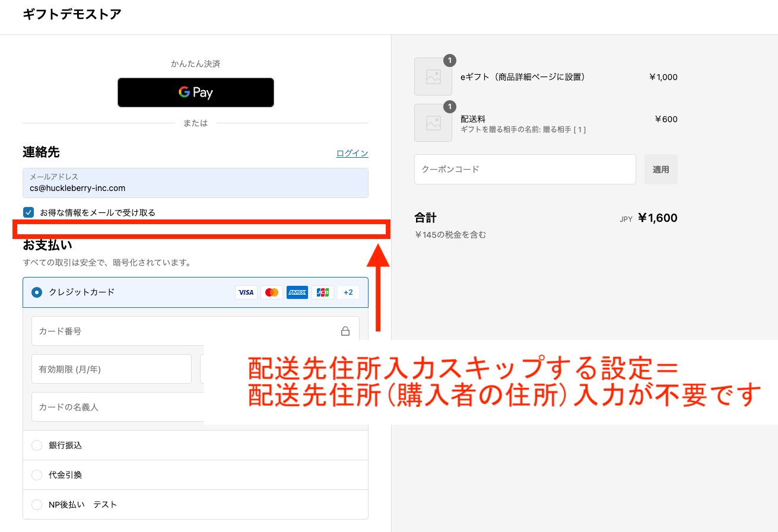Screen dimensions: 778x532
Task: Click the lock icon in card number field
Action: 345,331
